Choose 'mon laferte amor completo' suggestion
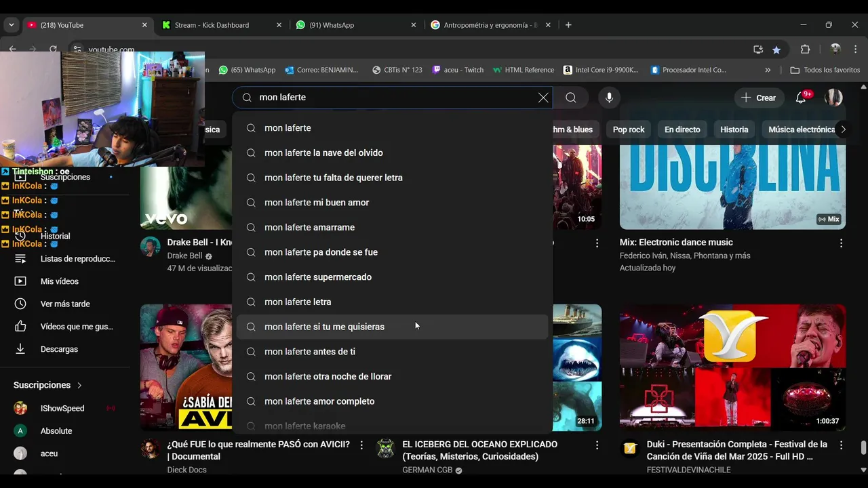The width and height of the screenshot is (868, 488). click(391, 401)
